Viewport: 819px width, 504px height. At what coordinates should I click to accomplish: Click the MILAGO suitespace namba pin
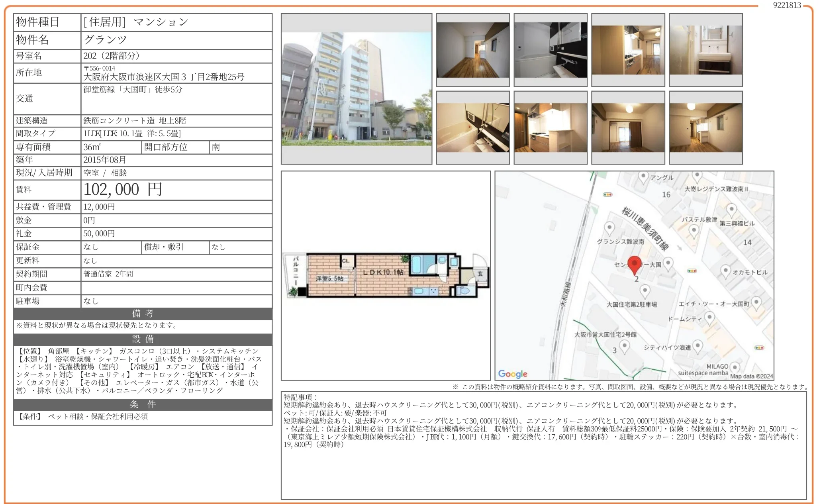click(x=735, y=367)
